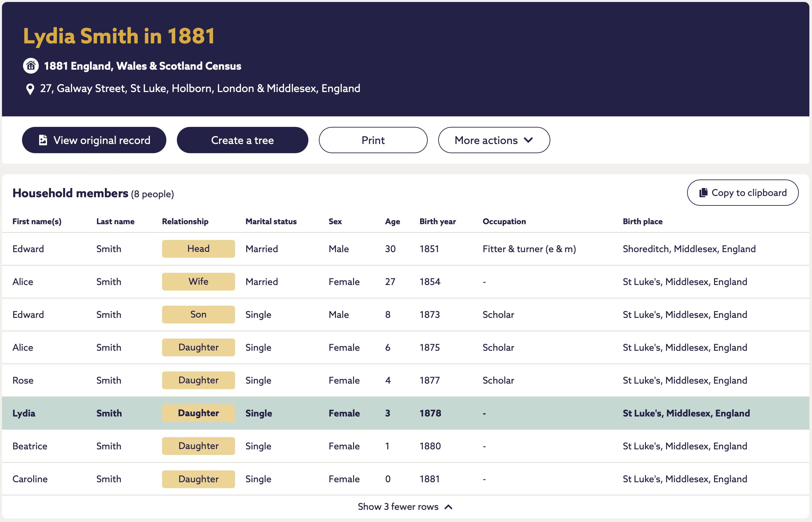
Task: Click Shoreditch, Middlesex, England birth place
Action: click(x=689, y=249)
